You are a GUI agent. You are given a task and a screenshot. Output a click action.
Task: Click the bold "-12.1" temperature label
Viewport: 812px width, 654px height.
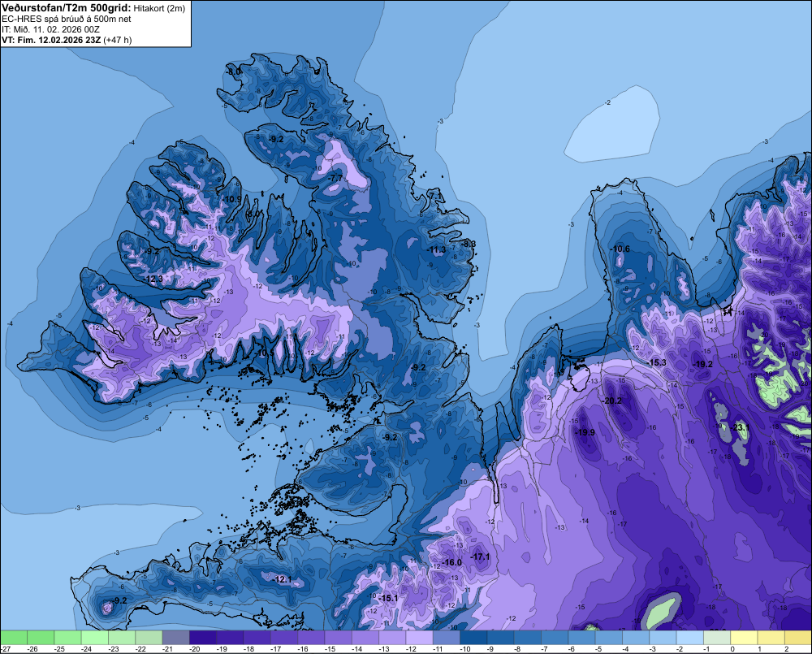tap(283, 579)
